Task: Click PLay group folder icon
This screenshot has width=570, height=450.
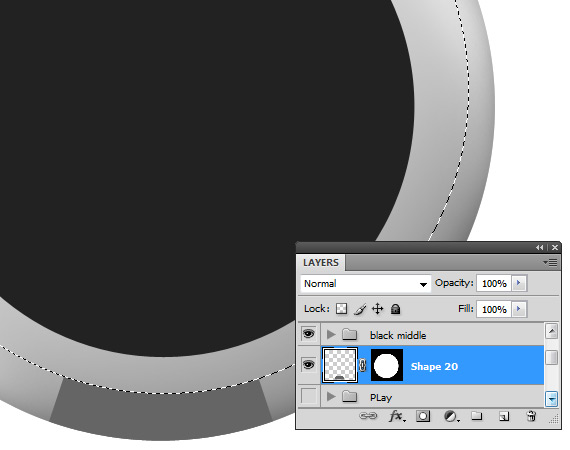Action: [x=350, y=396]
